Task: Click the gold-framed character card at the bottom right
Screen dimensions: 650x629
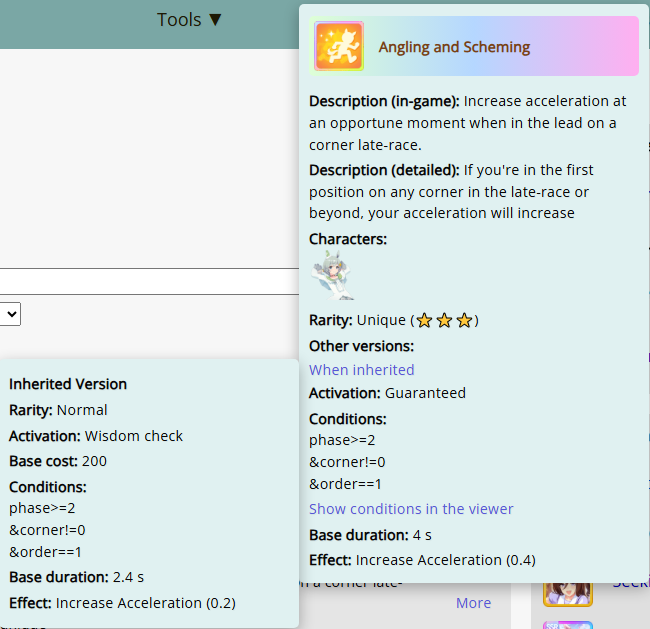Action: click(x=568, y=594)
